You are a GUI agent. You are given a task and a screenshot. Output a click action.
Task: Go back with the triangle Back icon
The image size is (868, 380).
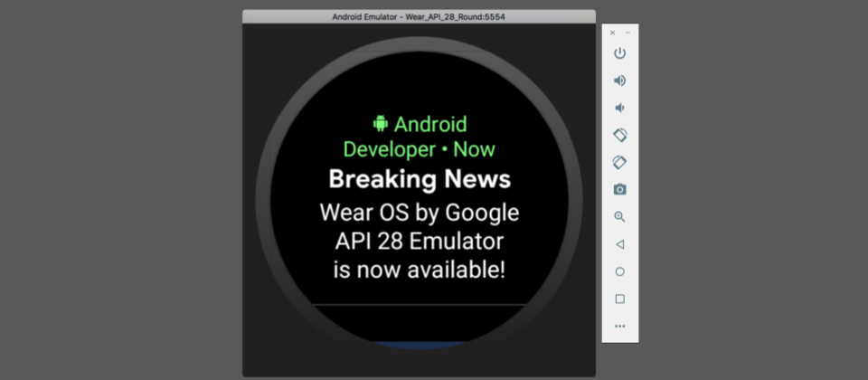[x=619, y=243]
